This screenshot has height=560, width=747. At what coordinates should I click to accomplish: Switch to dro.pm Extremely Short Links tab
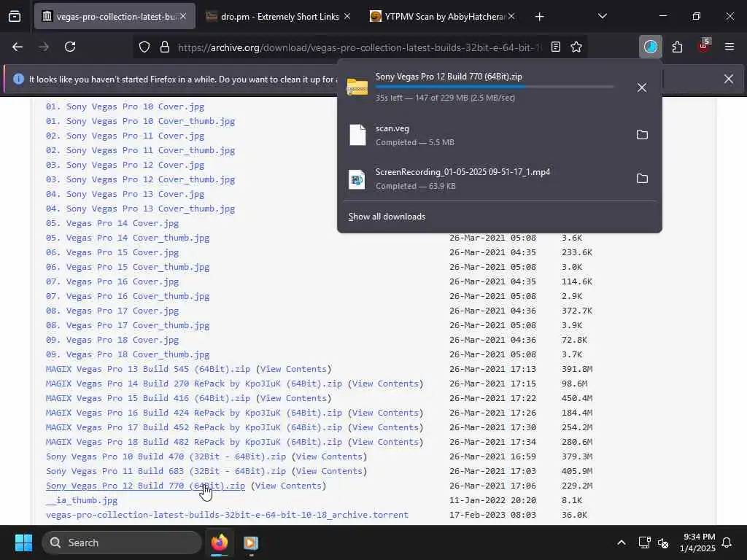click(279, 17)
